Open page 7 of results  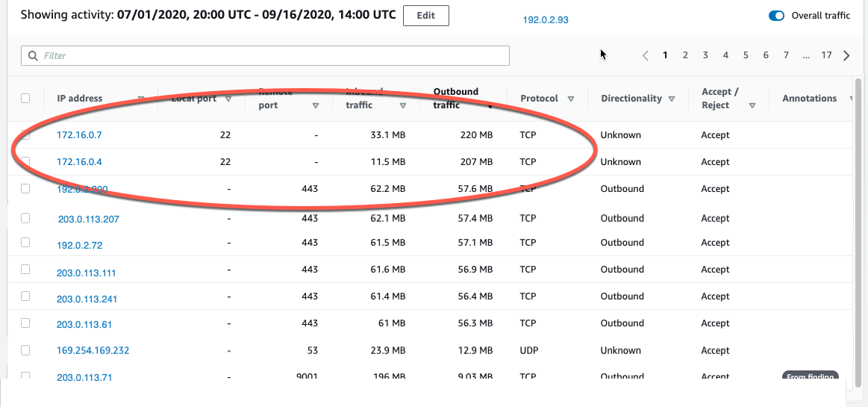(785, 55)
